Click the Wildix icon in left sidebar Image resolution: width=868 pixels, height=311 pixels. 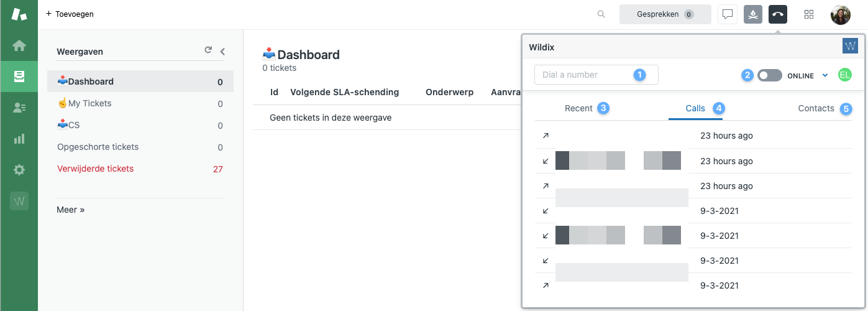(x=19, y=201)
